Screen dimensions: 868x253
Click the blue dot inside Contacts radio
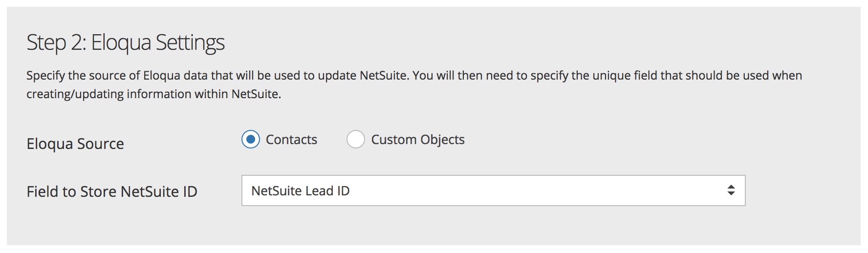251,140
